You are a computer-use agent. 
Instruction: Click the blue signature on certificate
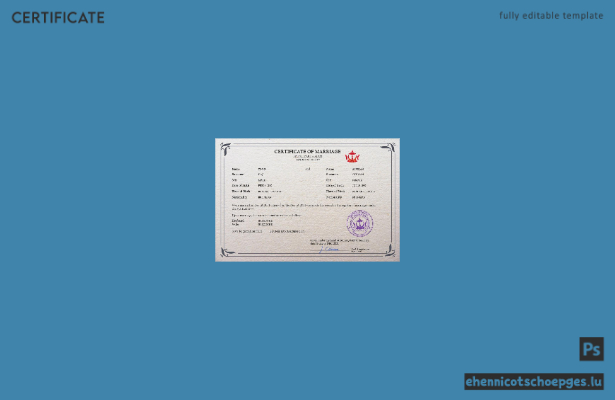click(x=329, y=249)
